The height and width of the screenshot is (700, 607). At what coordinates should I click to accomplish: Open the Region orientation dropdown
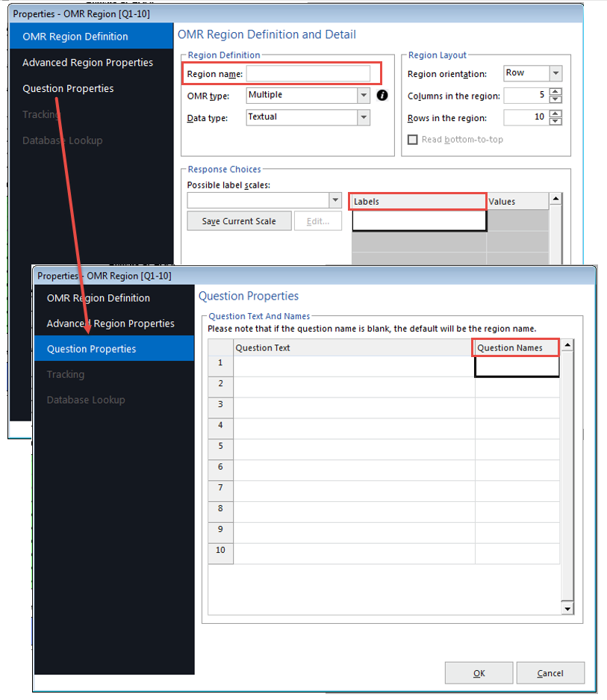[555, 73]
